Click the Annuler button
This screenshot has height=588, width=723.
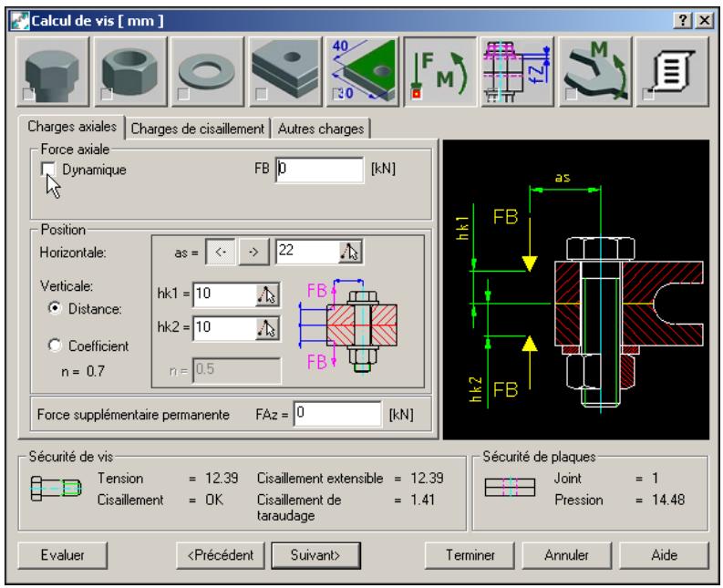click(567, 555)
